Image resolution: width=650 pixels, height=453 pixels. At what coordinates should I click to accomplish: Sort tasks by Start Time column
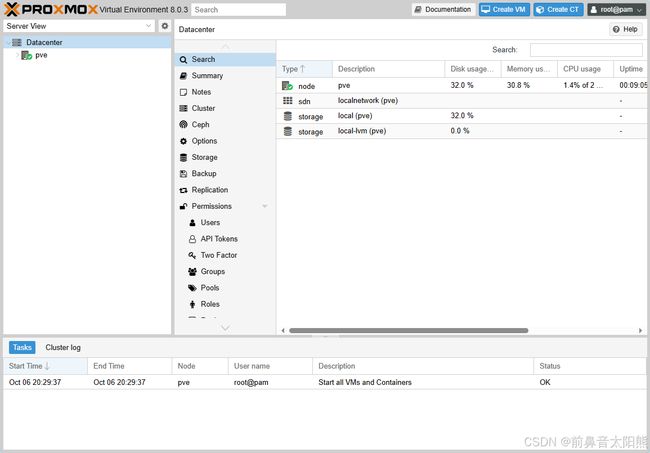coord(45,366)
